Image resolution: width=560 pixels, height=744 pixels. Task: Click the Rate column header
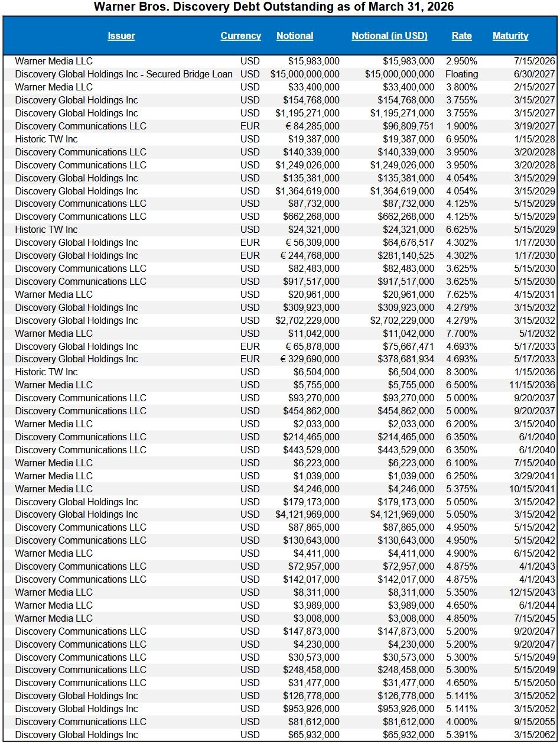point(462,35)
